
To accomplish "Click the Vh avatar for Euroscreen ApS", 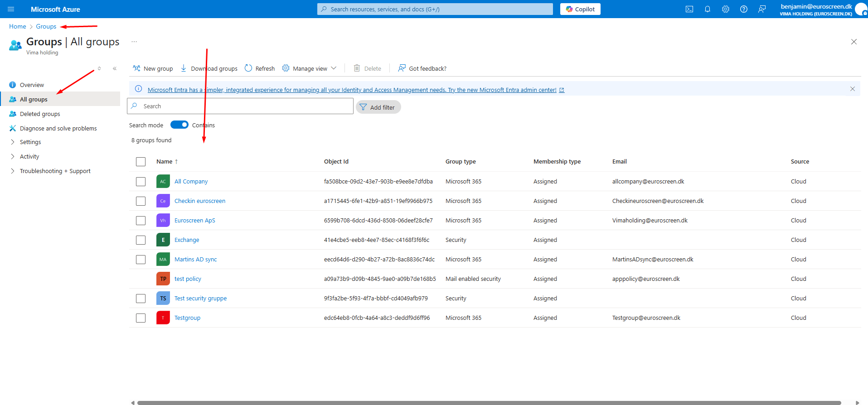I will (x=163, y=220).
